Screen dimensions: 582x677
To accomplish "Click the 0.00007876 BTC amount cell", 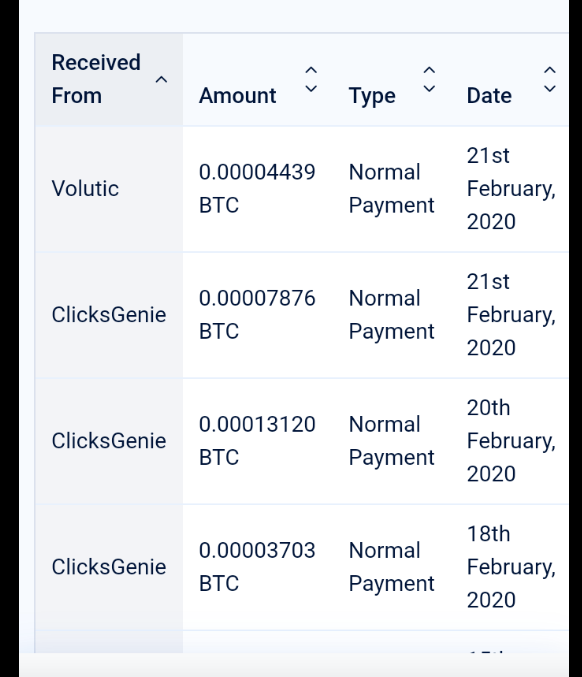I will coord(257,315).
